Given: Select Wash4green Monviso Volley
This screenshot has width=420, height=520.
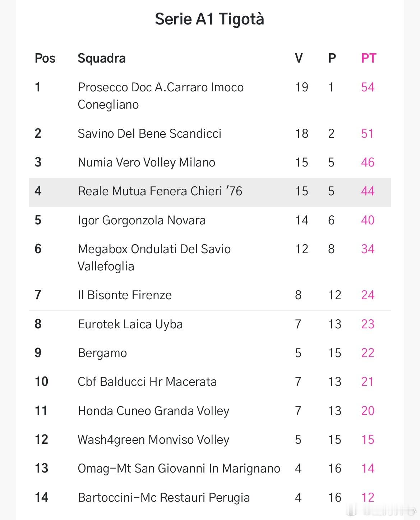Looking at the screenshot, I should click(x=153, y=439).
